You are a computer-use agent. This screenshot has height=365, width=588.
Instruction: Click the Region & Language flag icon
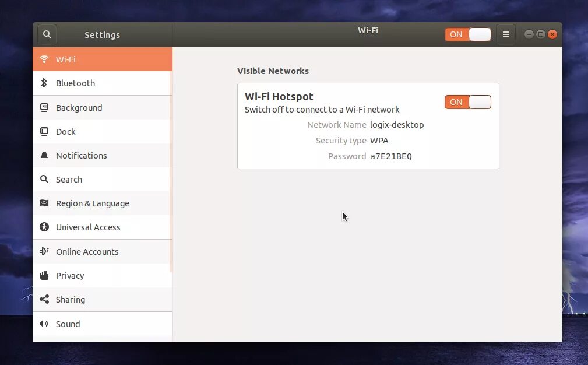[44, 203]
